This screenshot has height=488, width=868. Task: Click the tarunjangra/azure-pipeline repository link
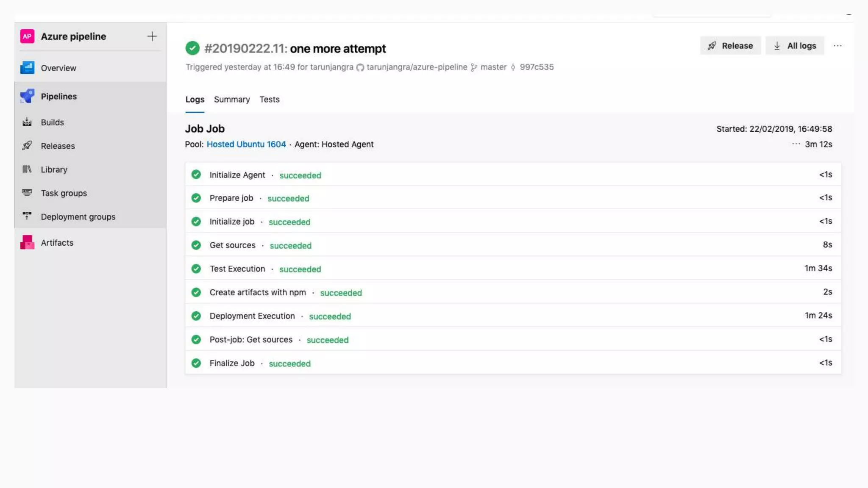tap(417, 67)
